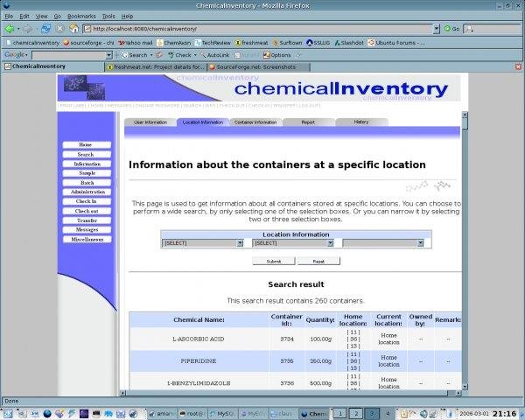Click the Forward arrow navigation button

click(x=27, y=29)
